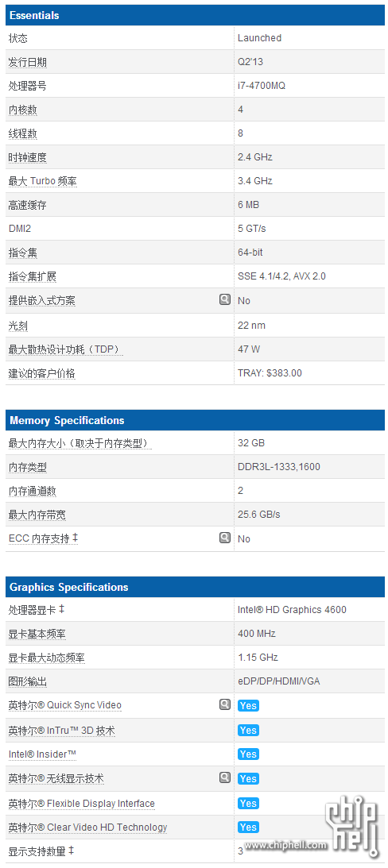
Task: Open the 内存类型 definition link
Action: 28,467
